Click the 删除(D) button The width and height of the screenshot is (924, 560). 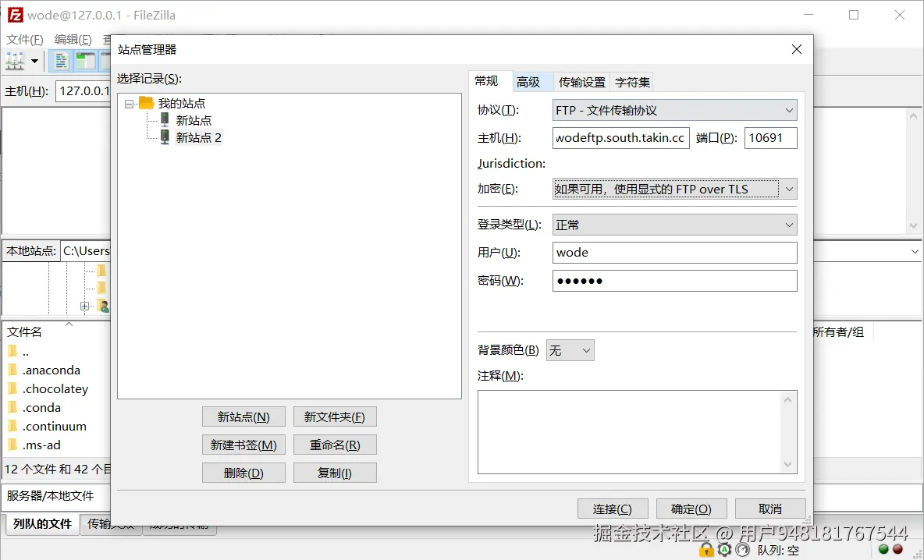243,473
